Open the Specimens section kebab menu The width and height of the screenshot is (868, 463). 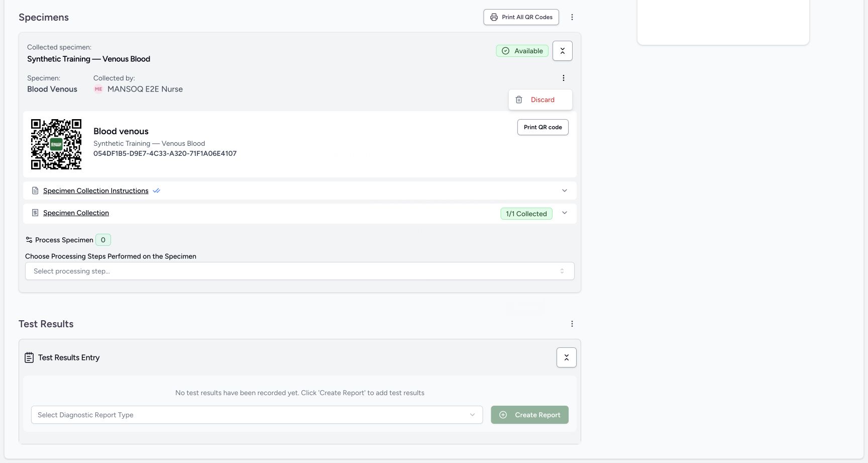coord(572,17)
